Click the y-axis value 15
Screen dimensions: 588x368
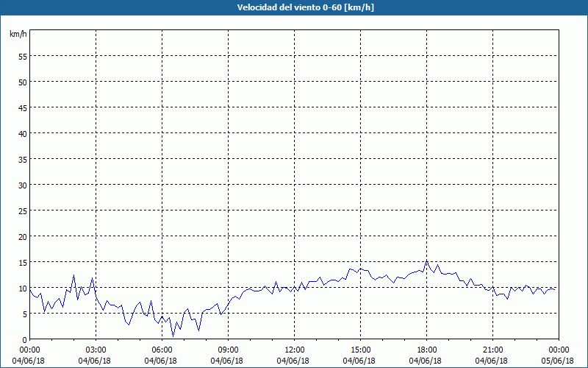click(x=23, y=262)
